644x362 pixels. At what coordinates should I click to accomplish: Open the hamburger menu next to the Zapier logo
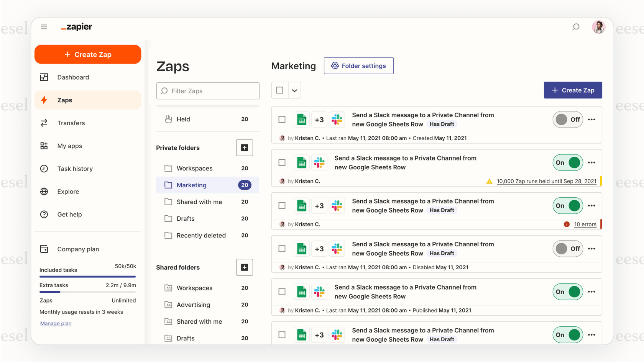point(44,26)
